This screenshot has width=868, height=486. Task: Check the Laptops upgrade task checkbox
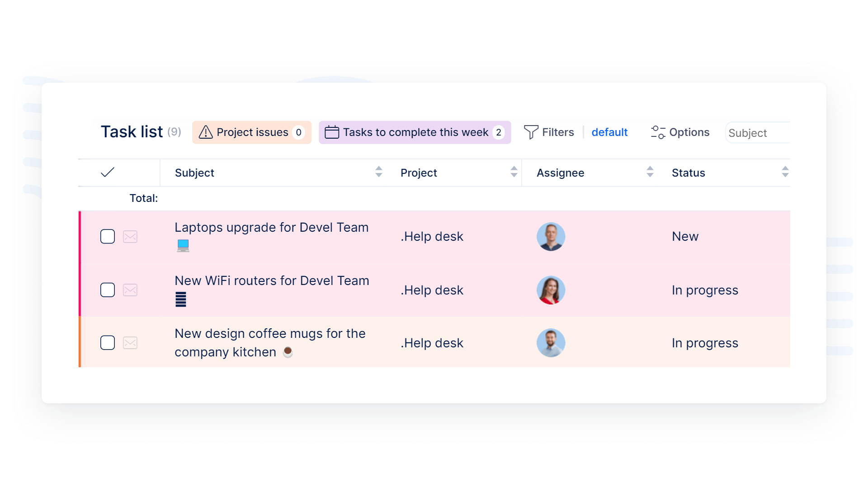click(108, 237)
